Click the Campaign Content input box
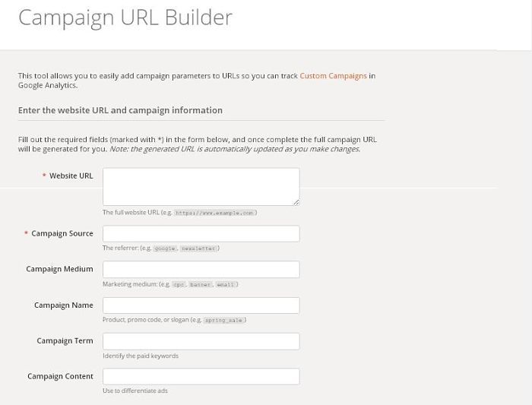Screen dimensions: 532x405 pos(201,377)
